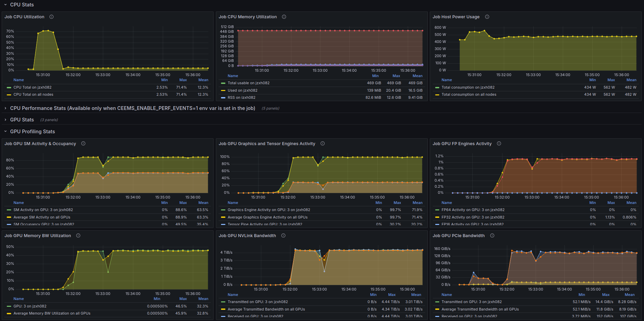Click the Total consumption on all nodes entry
644x321 pixels.
(469, 94)
